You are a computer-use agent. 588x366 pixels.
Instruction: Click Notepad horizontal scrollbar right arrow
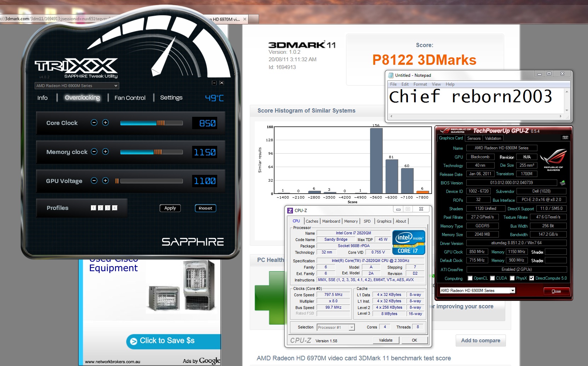[x=560, y=116]
